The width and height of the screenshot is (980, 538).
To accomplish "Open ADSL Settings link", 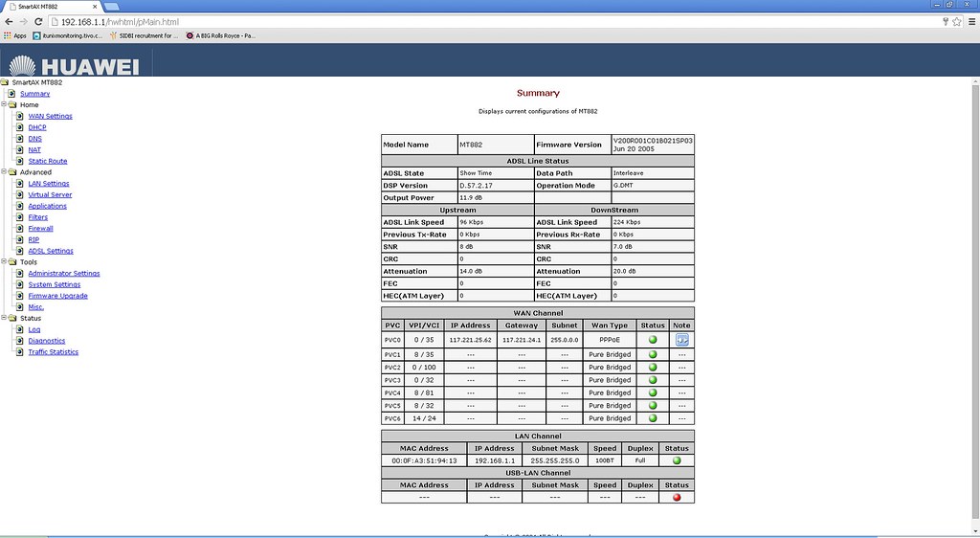I will (x=51, y=251).
